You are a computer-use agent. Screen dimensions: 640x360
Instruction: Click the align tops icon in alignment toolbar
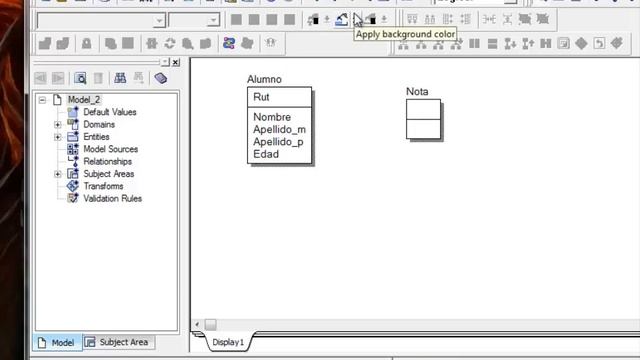click(412, 19)
